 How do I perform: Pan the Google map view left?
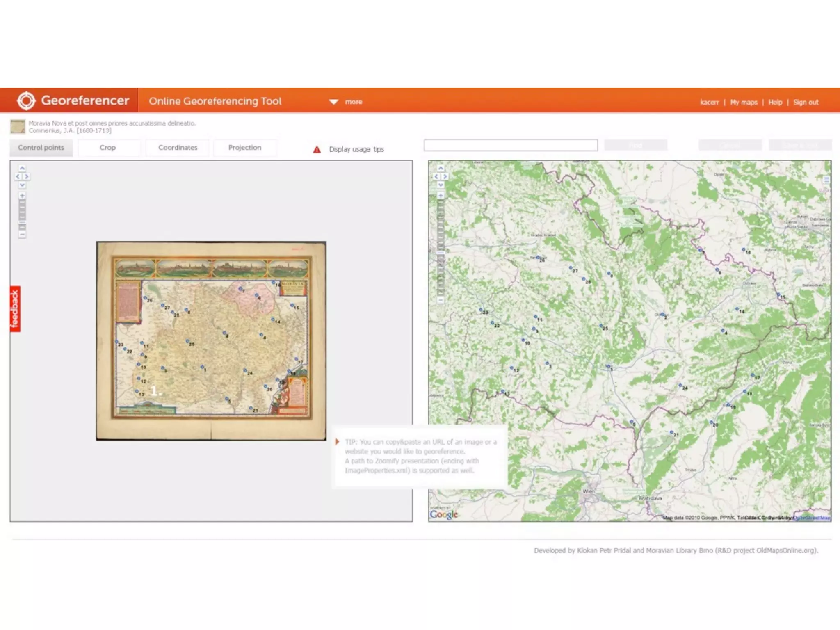click(436, 177)
